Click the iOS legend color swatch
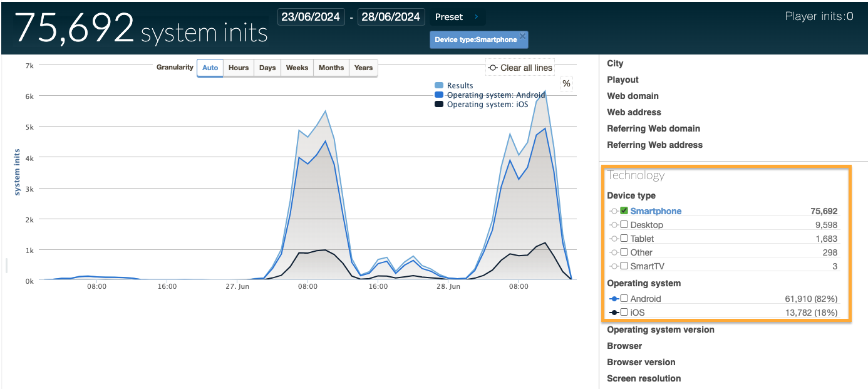868x389 pixels. pyautogui.click(x=439, y=105)
